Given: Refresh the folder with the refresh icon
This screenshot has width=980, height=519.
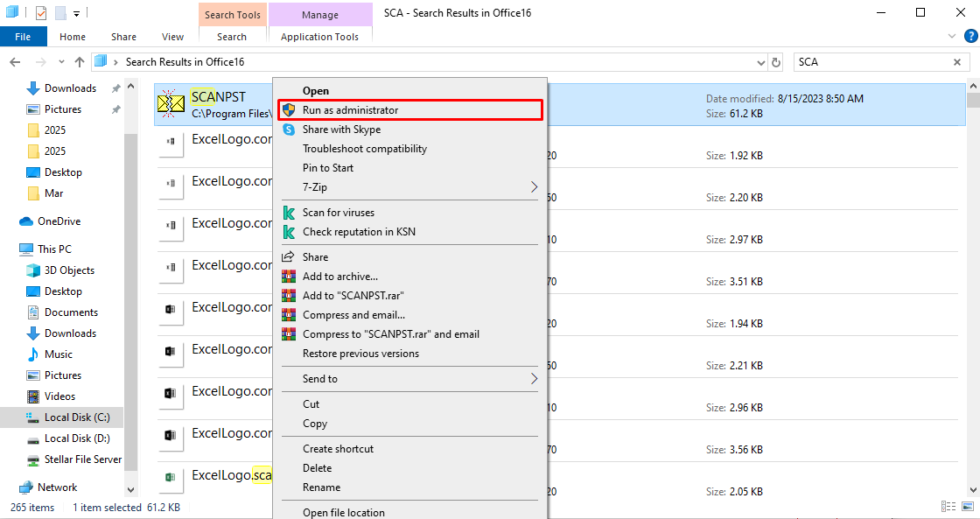Looking at the screenshot, I should (x=777, y=61).
